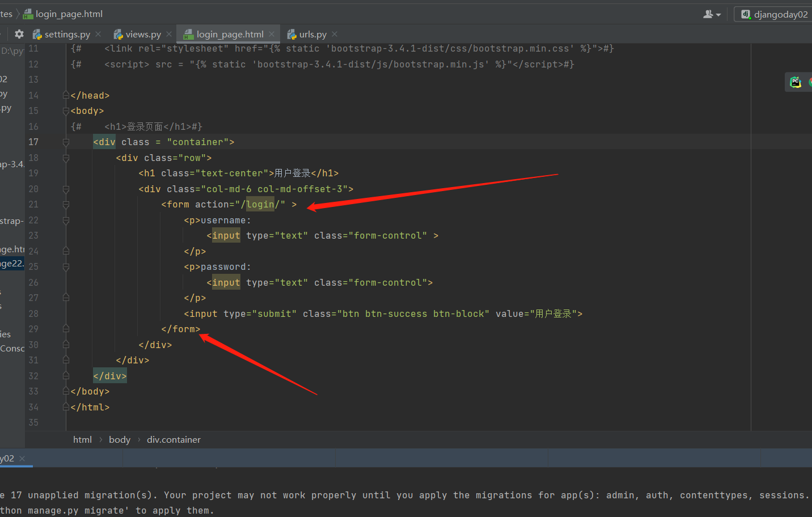Click the HTML file icon on login_page.html tab
The height and width of the screenshot is (517, 812).
pos(189,35)
